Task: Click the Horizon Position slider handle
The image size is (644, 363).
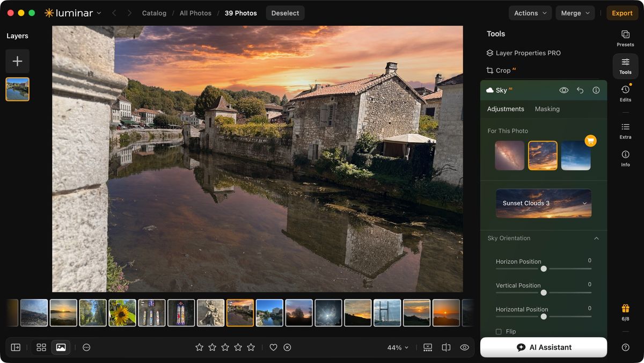Action: [x=544, y=268]
